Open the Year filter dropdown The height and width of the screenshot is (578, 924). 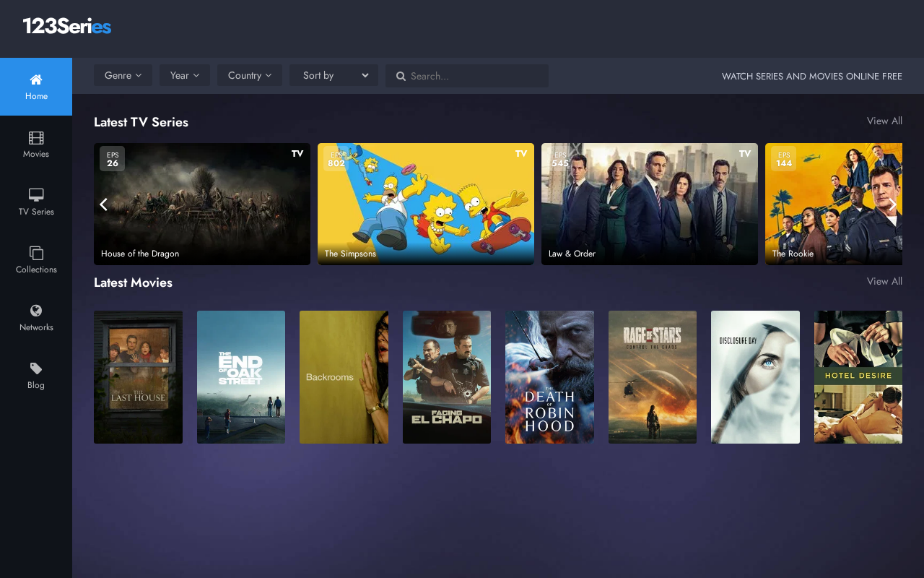185,75
